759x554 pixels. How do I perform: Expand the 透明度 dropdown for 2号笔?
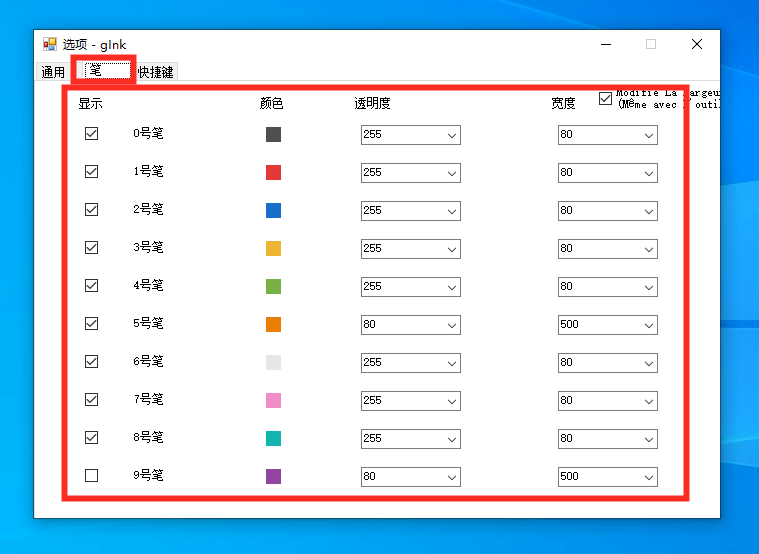tap(410, 211)
